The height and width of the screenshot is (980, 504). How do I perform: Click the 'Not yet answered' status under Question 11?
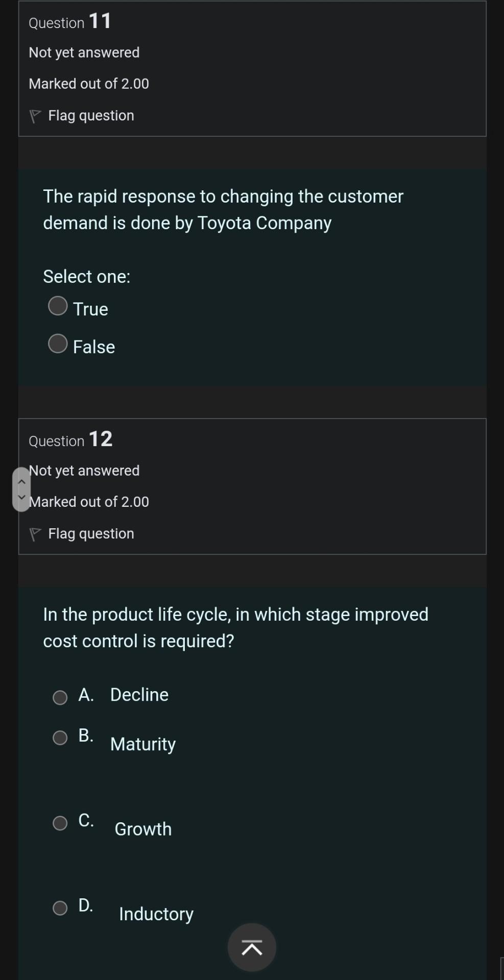pyautogui.click(x=84, y=52)
